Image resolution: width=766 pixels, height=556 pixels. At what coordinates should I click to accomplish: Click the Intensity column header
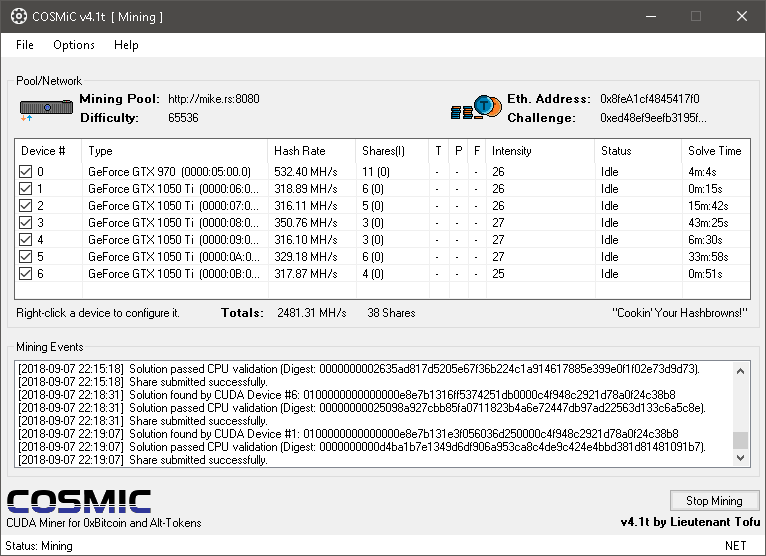(540, 151)
